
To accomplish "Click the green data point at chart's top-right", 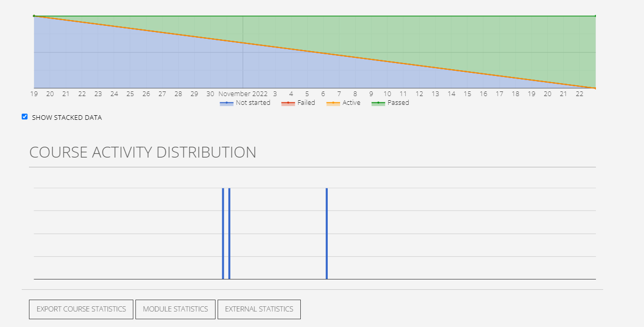I will (x=595, y=16).
